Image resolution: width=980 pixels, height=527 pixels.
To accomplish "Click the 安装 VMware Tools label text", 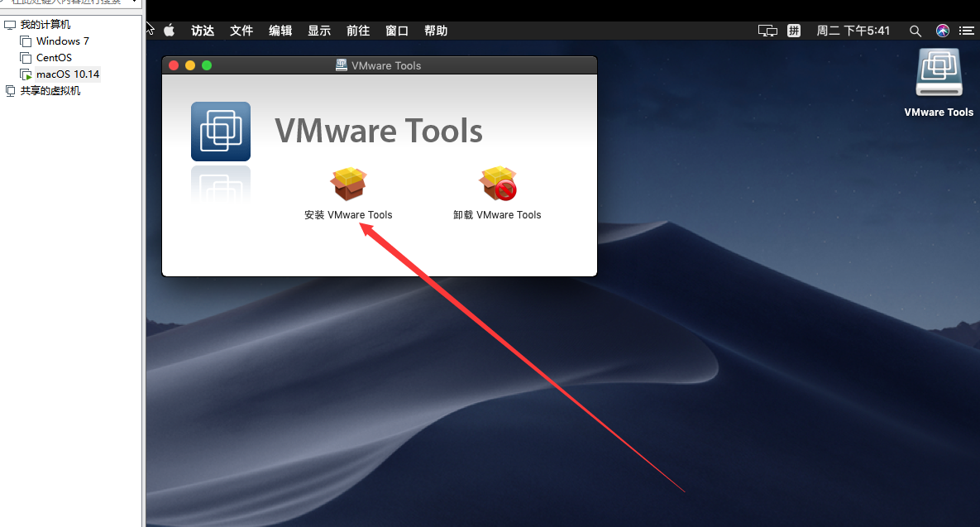I will pos(348,214).
